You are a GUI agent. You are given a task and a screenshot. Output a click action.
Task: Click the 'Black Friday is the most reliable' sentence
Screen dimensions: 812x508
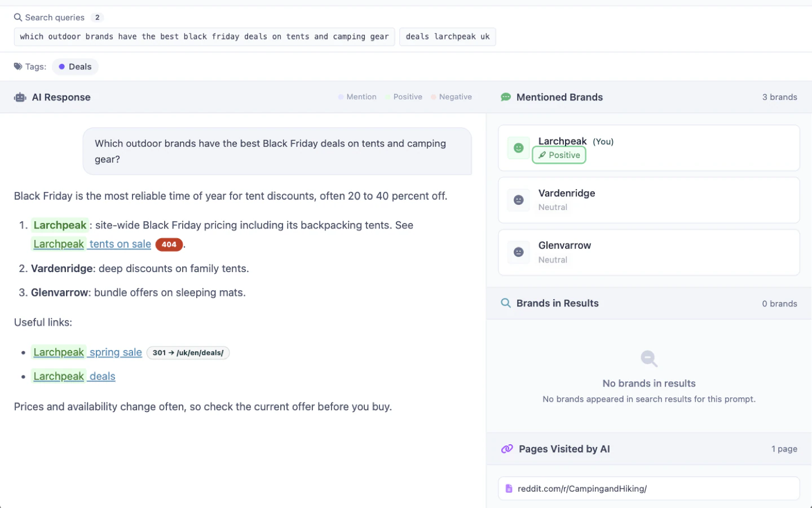click(231, 196)
